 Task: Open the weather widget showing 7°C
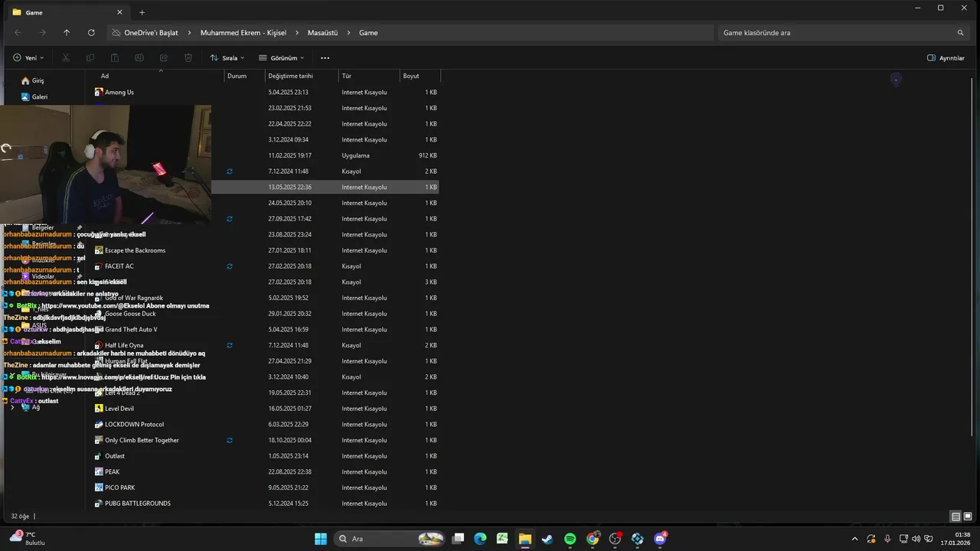(x=28, y=539)
